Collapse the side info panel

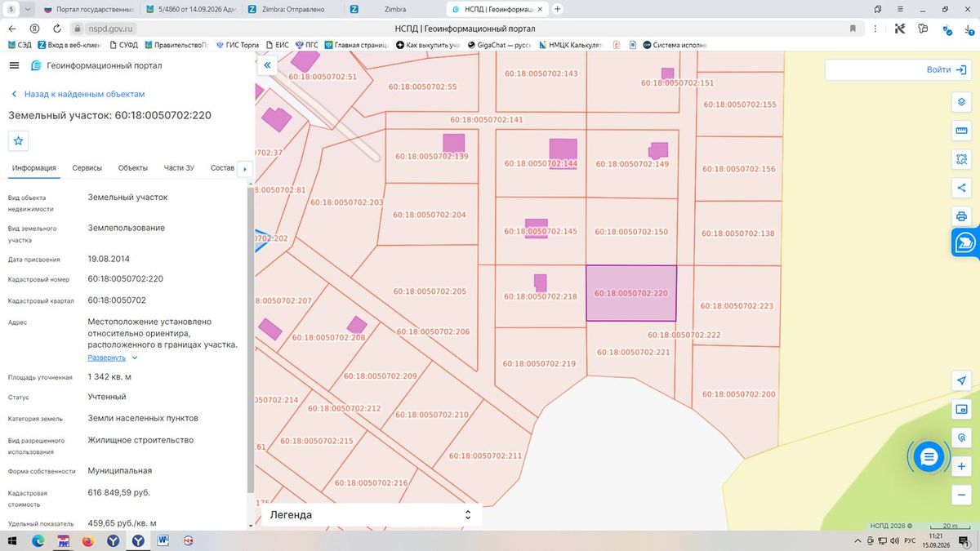266,65
